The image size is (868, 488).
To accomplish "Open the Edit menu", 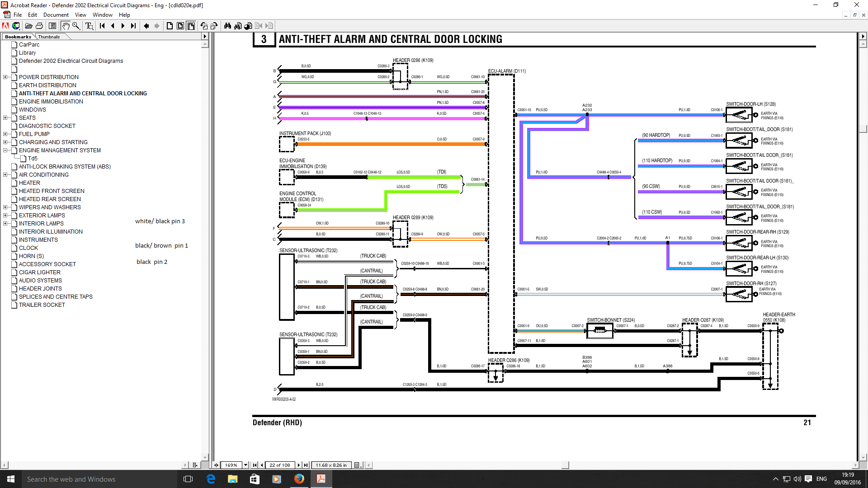I will coord(33,15).
